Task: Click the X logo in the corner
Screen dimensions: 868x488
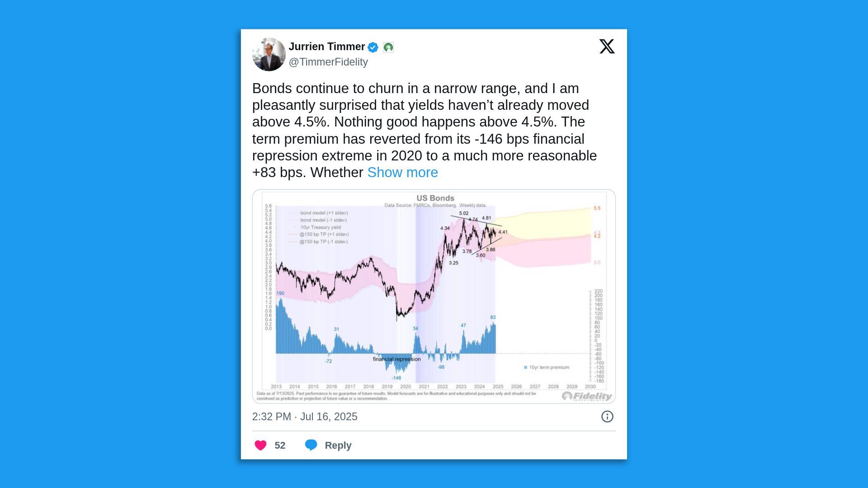Action: point(607,46)
